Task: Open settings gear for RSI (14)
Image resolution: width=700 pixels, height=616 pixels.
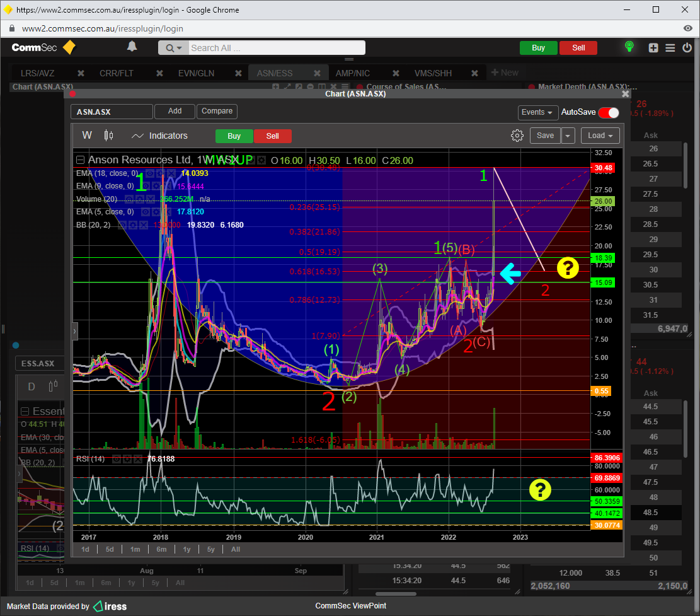Action: (x=127, y=459)
